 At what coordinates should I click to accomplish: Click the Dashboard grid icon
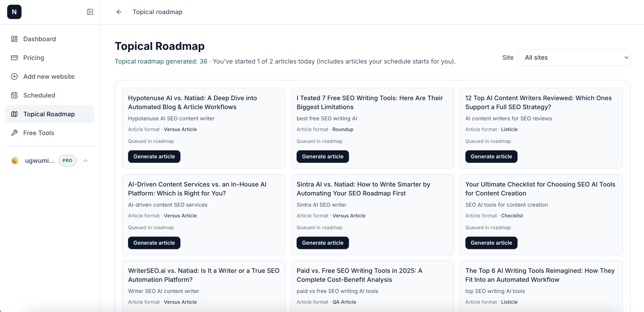click(x=14, y=39)
